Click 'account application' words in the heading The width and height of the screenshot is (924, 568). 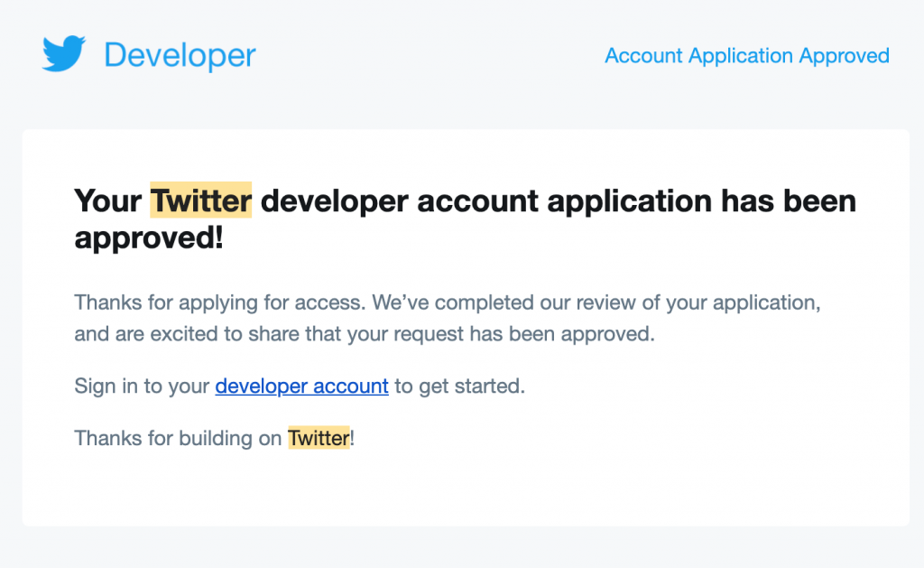(x=565, y=201)
